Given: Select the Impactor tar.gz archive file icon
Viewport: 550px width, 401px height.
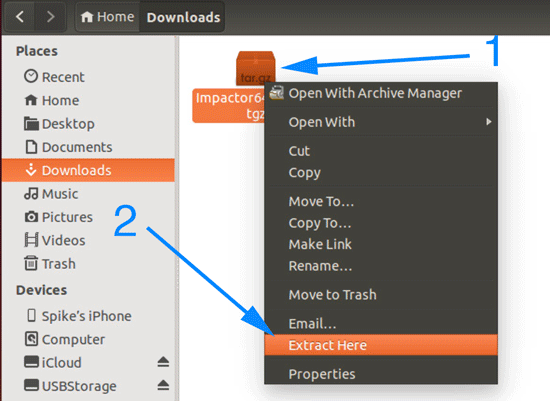Looking at the screenshot, I should pyautogui.click(x=255, y=69).
